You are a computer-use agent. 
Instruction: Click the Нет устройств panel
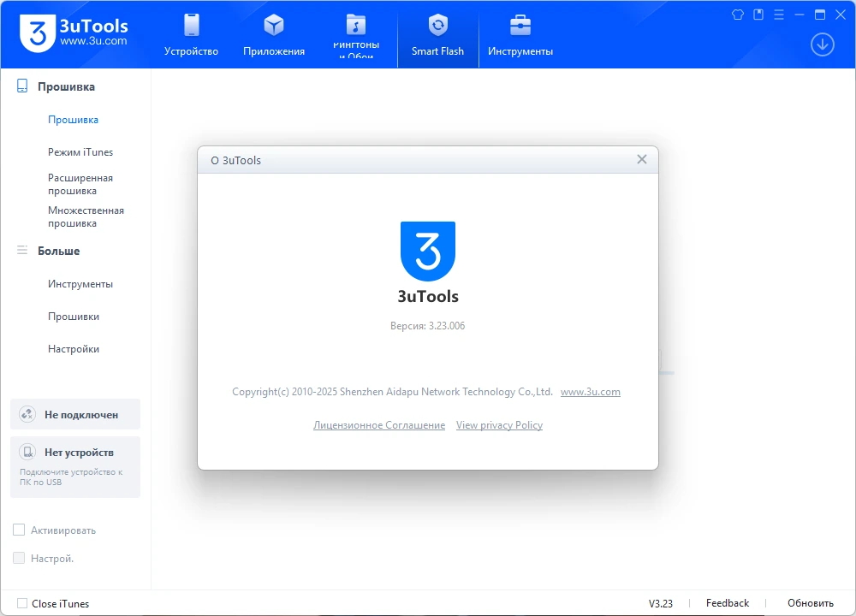coord(75,467)
